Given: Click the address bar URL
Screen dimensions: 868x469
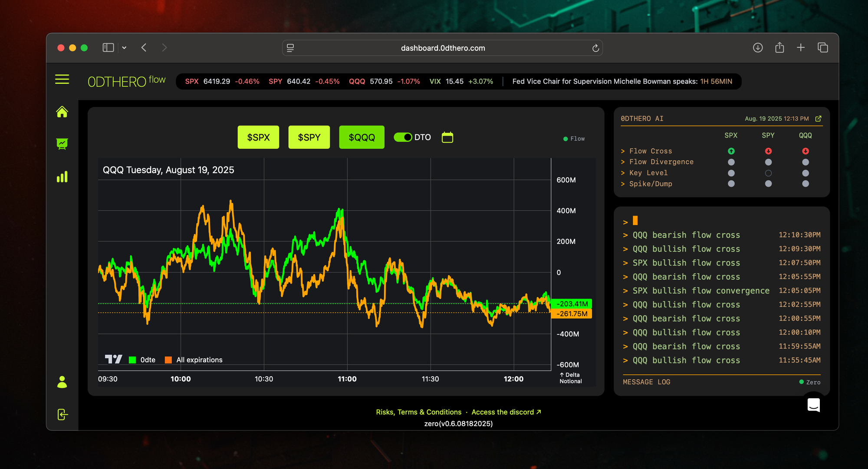Looking at the screenshot, I should coord(443,48).
